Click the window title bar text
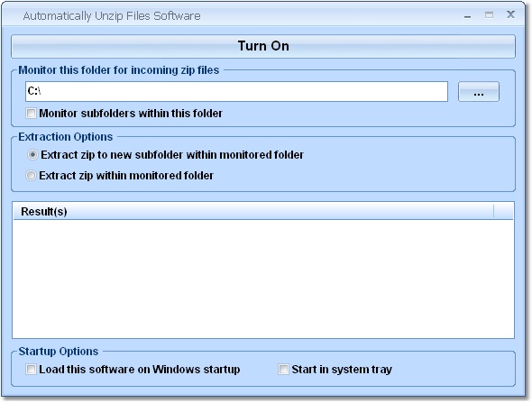 [112, 16]
